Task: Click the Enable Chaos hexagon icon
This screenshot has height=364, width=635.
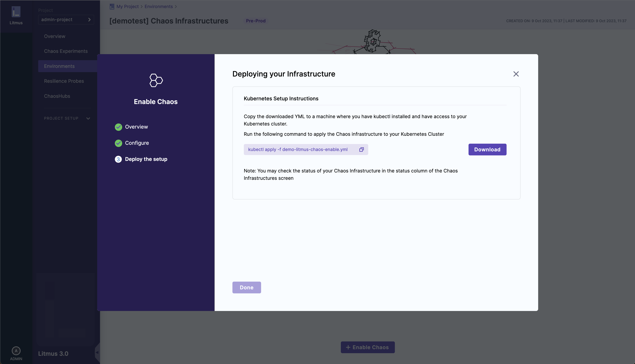Action: point(156,80)
